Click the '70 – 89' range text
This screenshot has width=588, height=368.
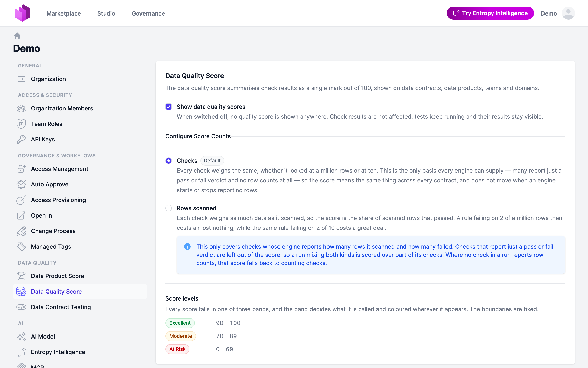tap(226, 336)
